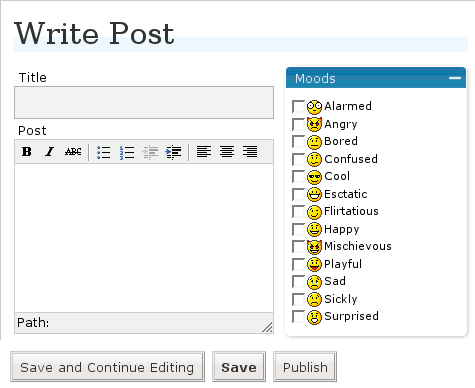
Task: Click the Flirtatious winking emoticon
Action: pos(314,212)
